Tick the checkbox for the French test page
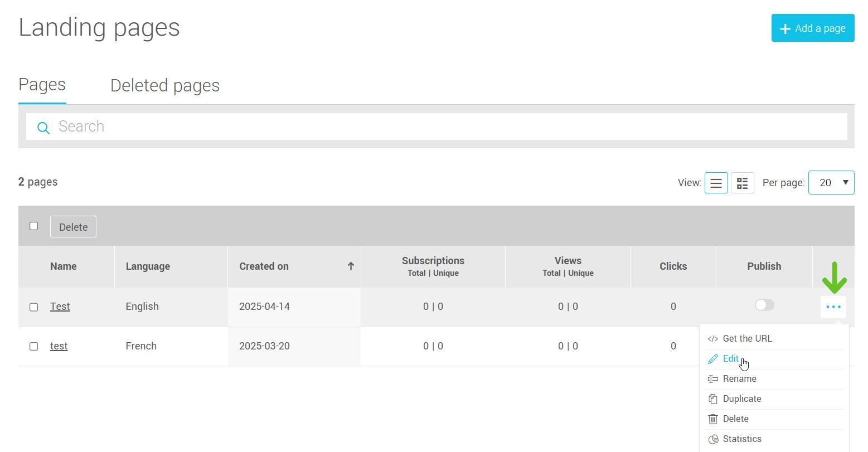Screen dimensions: 868x452 point(34,347)
